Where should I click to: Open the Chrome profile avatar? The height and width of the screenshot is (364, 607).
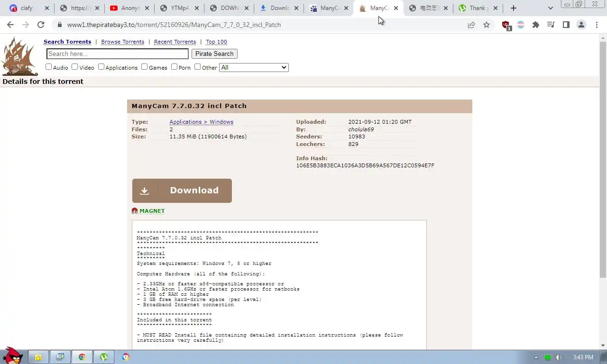click(581, 25)
